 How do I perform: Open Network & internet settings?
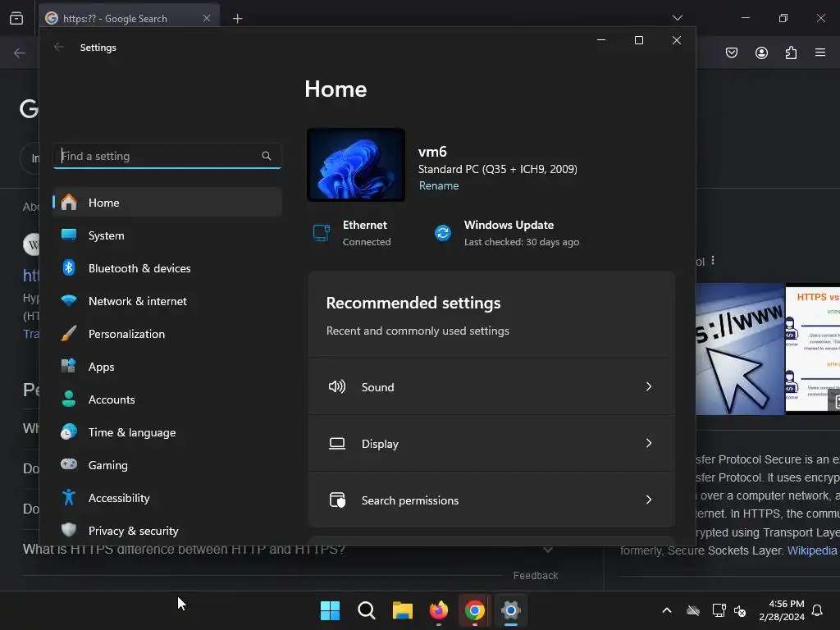click(167, 301)
